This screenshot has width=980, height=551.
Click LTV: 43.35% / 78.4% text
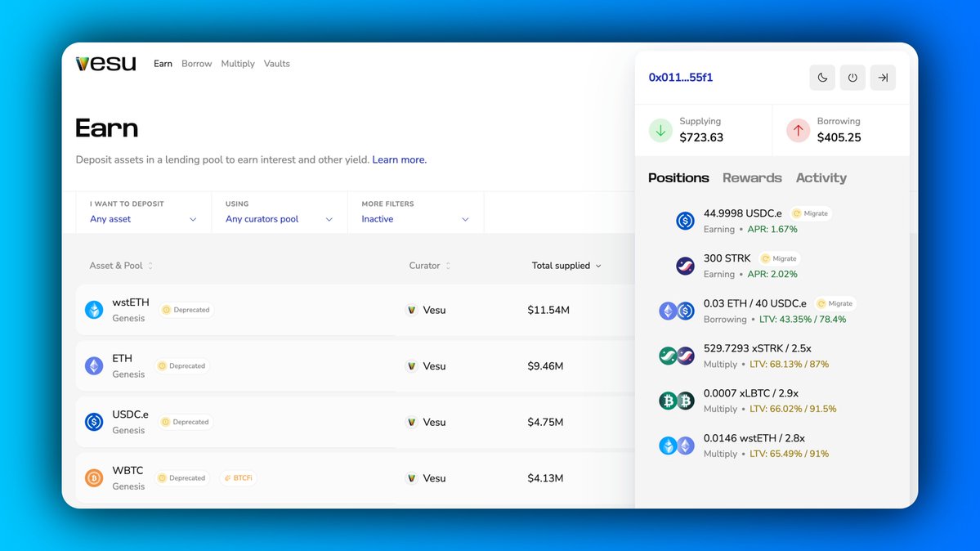[x=803, y=320]
